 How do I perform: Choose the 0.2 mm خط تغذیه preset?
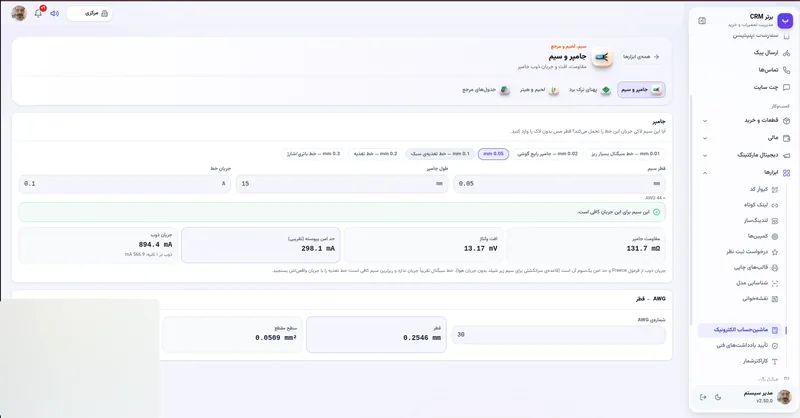(376, 154)
